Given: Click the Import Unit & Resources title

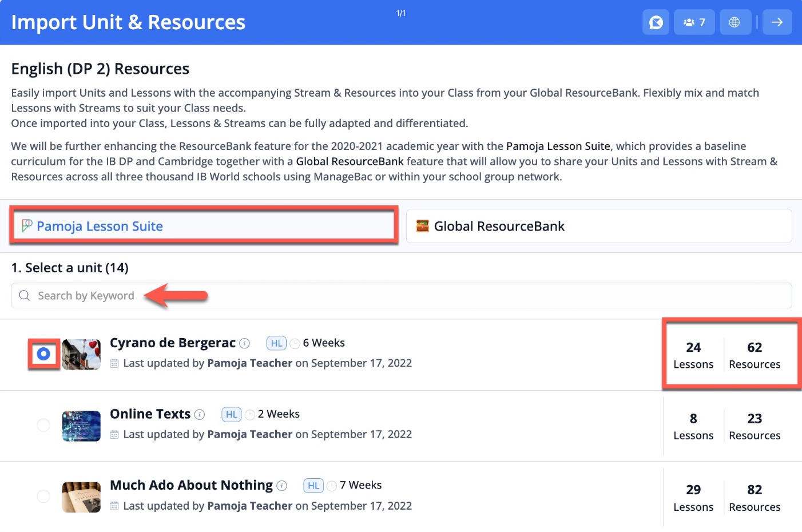Looking at the screenshot, I should (x=128, y=22).
